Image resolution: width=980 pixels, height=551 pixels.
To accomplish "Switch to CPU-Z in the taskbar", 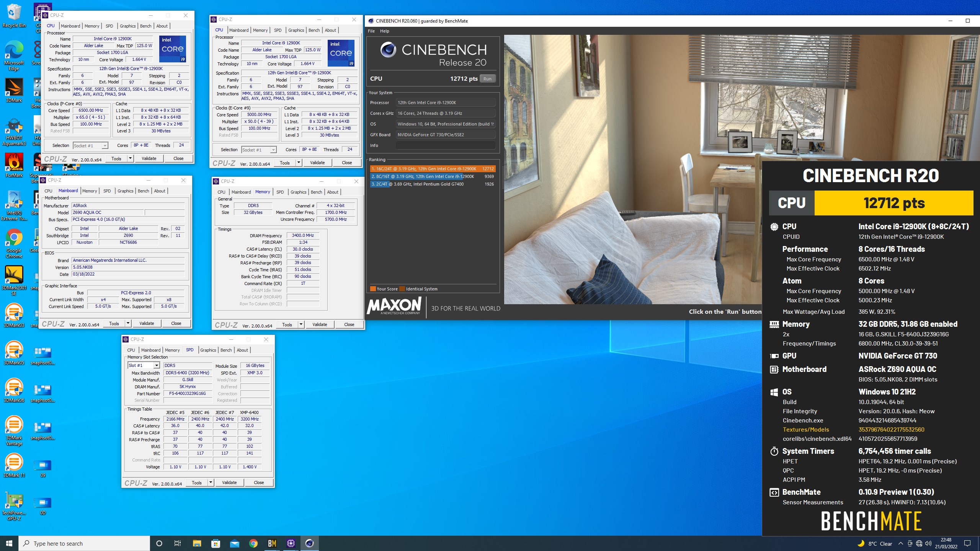I will [291, 543].
